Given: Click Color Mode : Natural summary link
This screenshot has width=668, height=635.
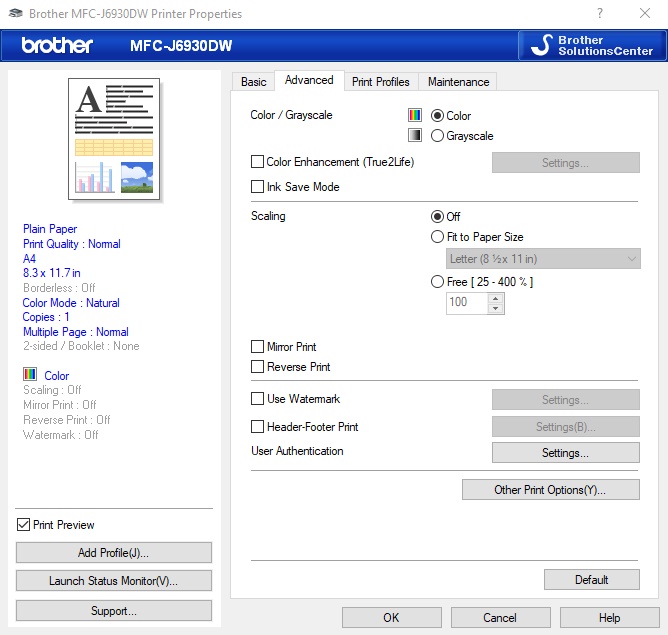Looking at the screenshot, I should pos(71,303).
